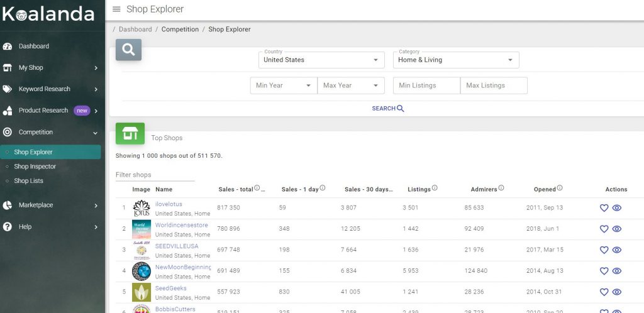Image resolution: width=644 pixels, height=313 pixels.
Task: Favorite ilovelotus with the heart icon
Action: click(604, 208)
